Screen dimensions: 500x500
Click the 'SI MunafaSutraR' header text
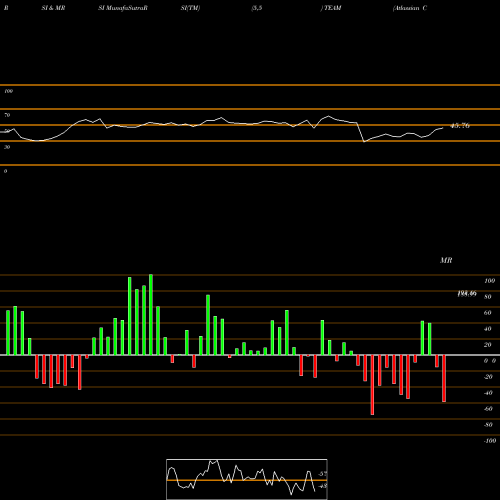pyautogui.click(x=123, y=8)
